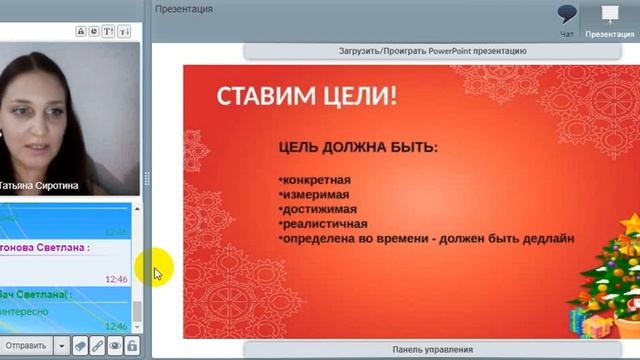640x360 pixels.
Task: Toggle the eye visibility icon in chat toolbar
Action: [115, 346]
